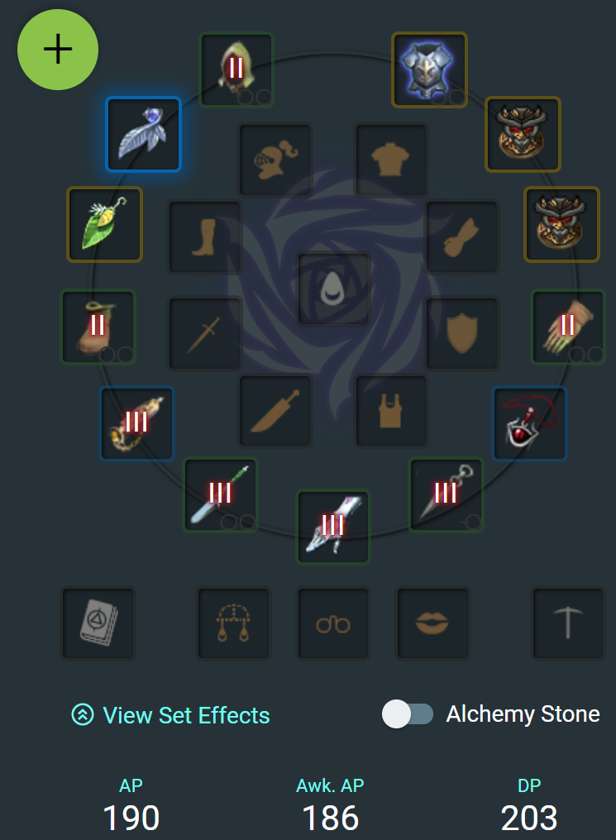Click the hooded helmet marked II
Screen dimensions: 616x840
point(236,69)
